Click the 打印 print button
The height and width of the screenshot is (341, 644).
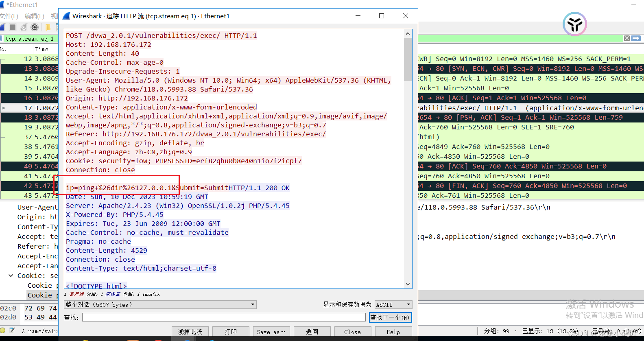pyautogui.click(x=231, y=332)
